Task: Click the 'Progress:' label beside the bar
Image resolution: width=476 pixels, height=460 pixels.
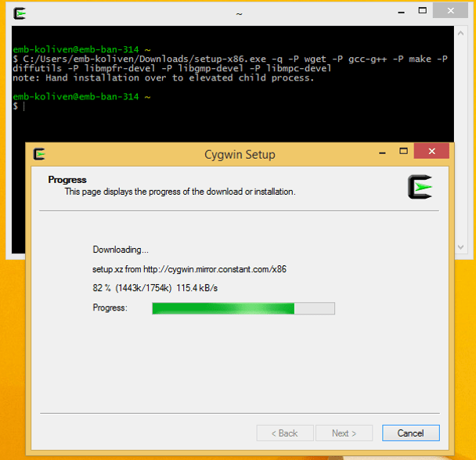Action: click(110, 307)
